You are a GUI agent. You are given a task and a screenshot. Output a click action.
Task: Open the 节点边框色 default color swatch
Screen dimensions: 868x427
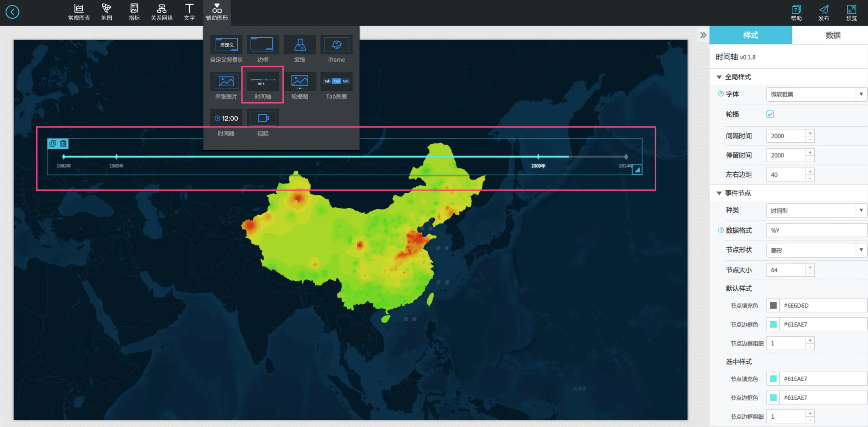(x=773, y=324)
